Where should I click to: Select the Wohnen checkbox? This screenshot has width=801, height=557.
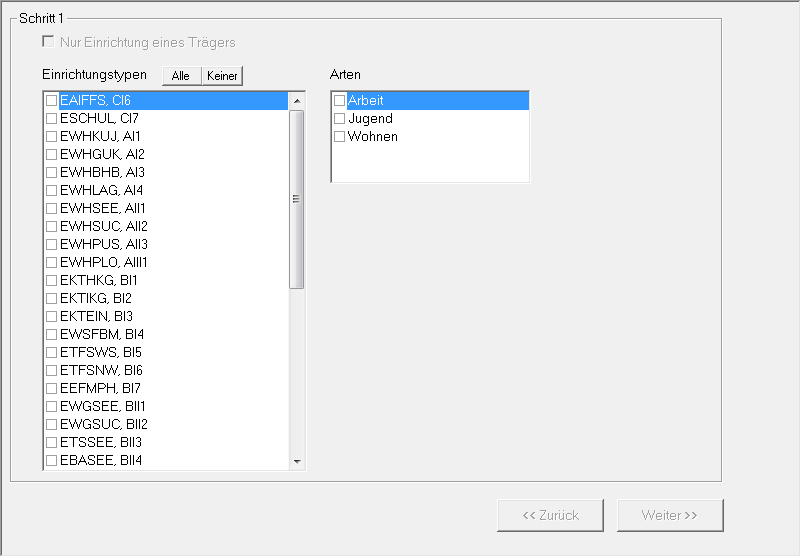pos(340,136)
